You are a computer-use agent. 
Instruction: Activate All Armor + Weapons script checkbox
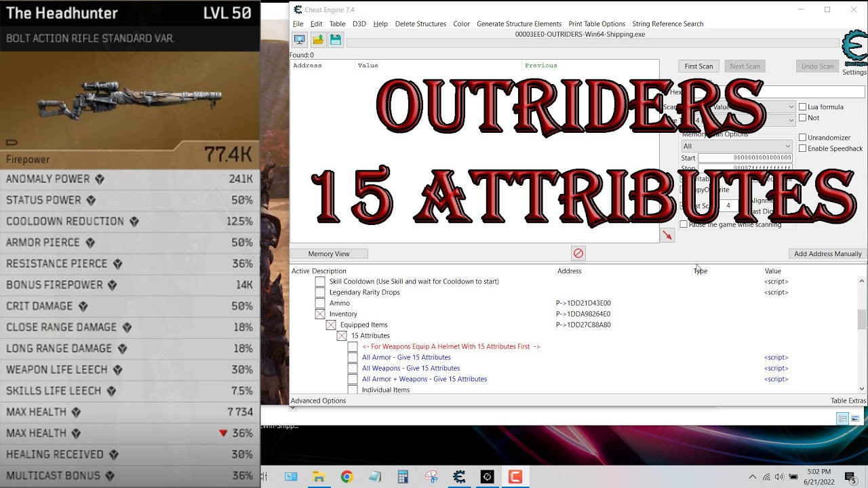353,379
